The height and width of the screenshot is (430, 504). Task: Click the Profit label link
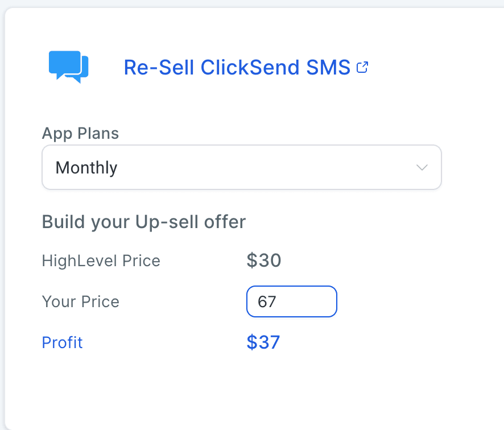[x=62, y=342]
